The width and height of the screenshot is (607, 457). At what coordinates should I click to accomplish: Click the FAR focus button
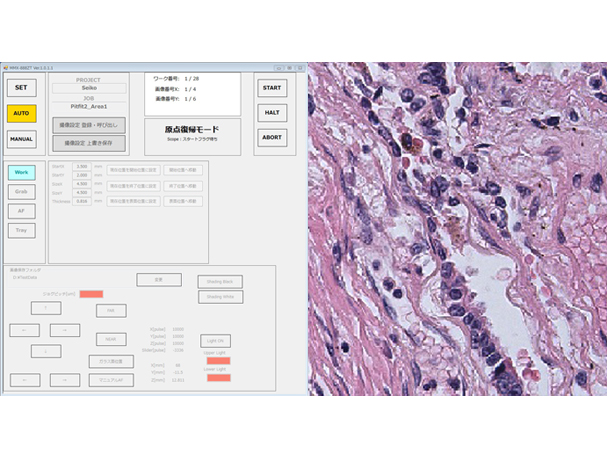[x=111, y=311]
